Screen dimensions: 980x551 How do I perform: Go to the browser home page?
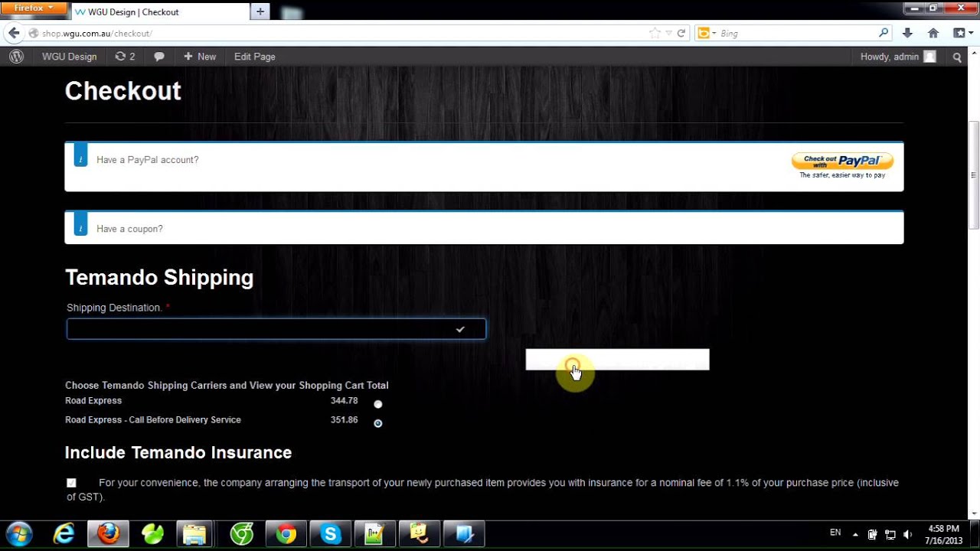[x=933, y=34]
